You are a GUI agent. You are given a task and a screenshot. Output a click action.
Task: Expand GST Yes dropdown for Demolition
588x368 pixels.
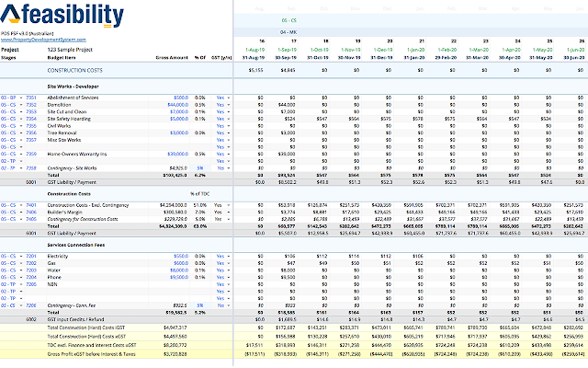229,106
